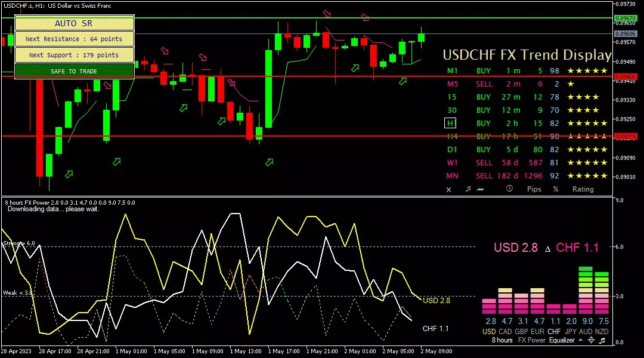Switch to M5 timeframe in Trend Display
644x358 pixels.
click(x=452, y=84)
